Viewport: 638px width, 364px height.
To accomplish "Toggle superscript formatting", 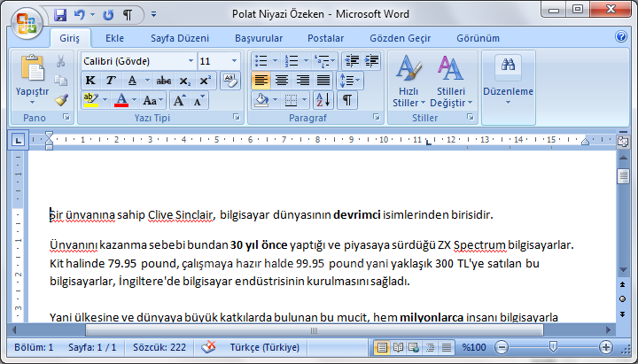I will tap(205, 81).
